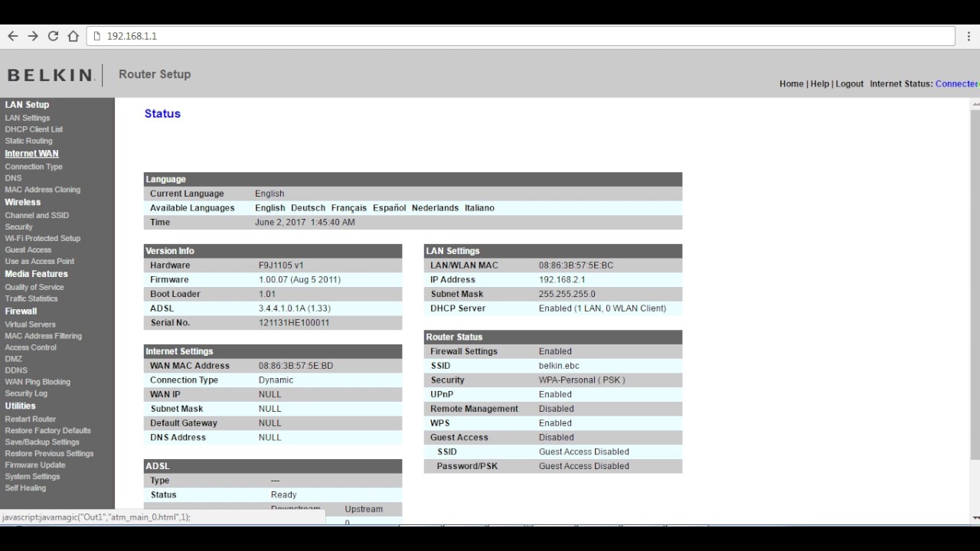Open Virtual Servers page

click(30, 324)
